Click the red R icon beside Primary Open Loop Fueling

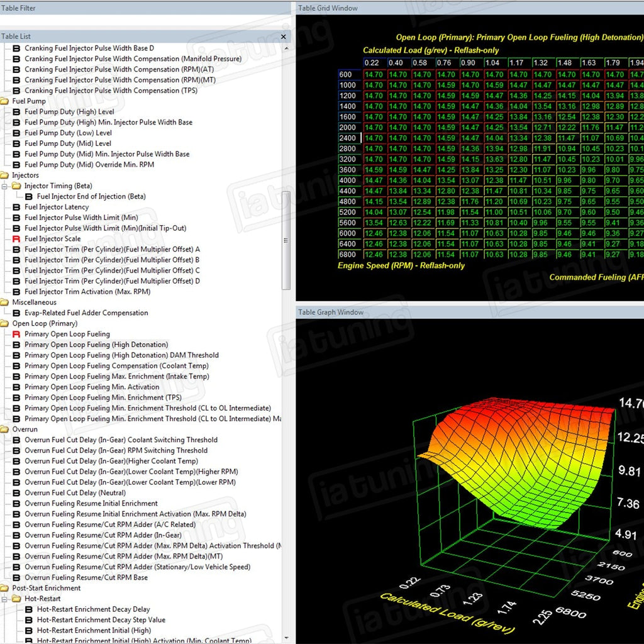pos(17,335)
